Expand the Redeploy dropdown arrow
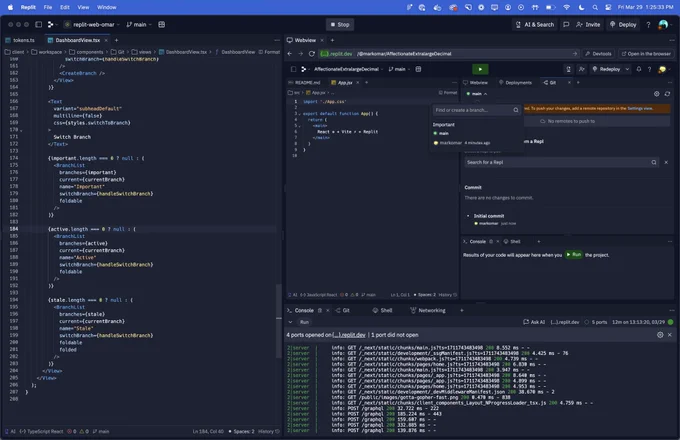The image size is (680, 440). [x=627, y=69]
